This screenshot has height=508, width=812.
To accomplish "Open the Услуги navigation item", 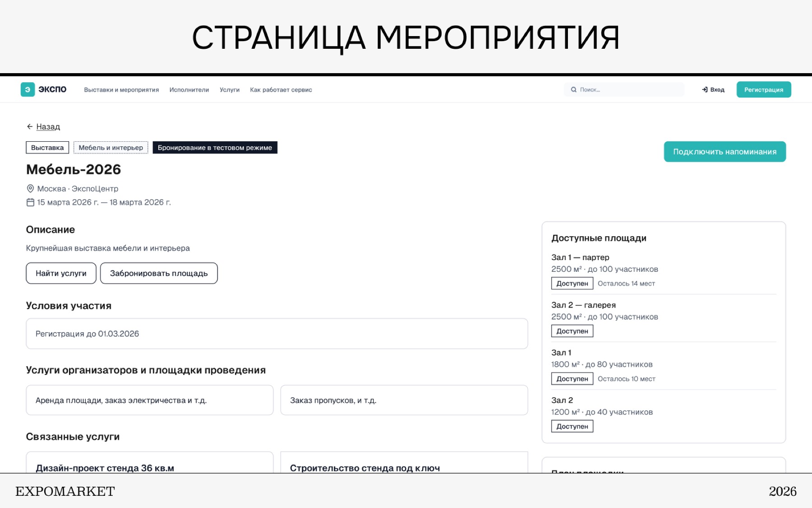I will [x=230, y=90].
